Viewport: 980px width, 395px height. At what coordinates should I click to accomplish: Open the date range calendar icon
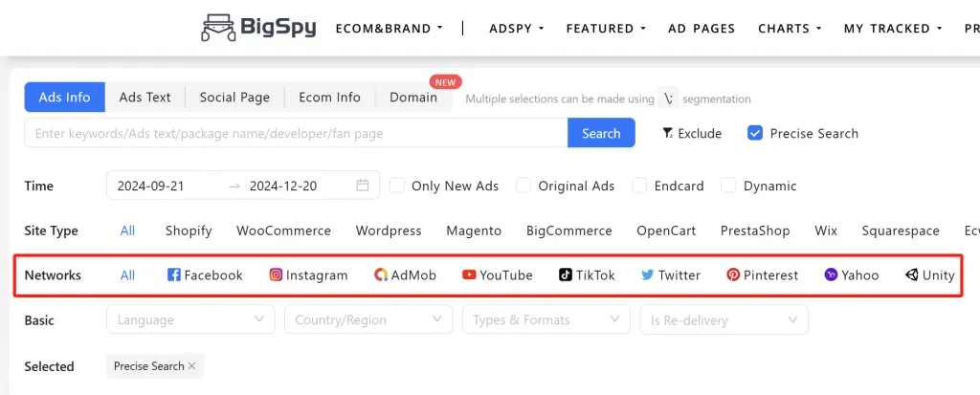click(x=363, y=186)
